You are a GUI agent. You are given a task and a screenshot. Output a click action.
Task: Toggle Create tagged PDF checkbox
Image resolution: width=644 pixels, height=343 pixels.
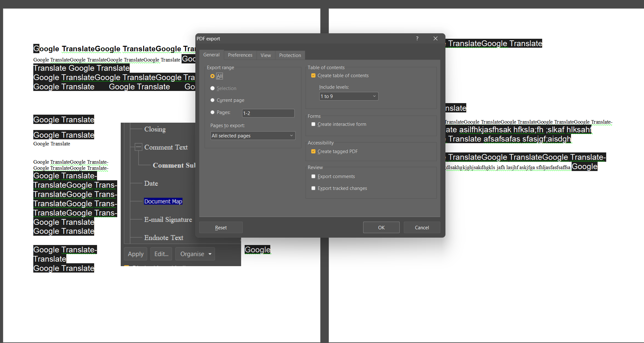tap(334, 151)
